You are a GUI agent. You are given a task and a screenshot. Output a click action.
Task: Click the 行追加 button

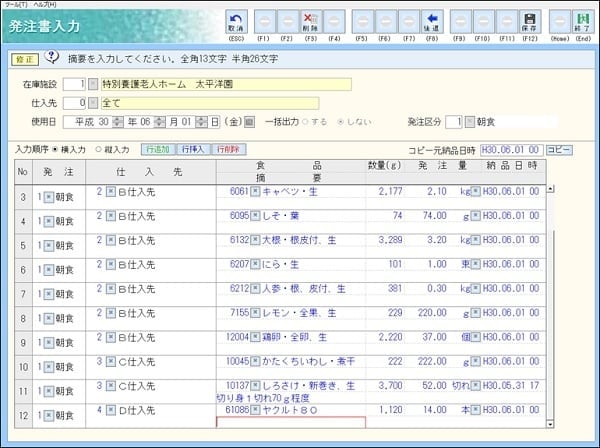158,150
